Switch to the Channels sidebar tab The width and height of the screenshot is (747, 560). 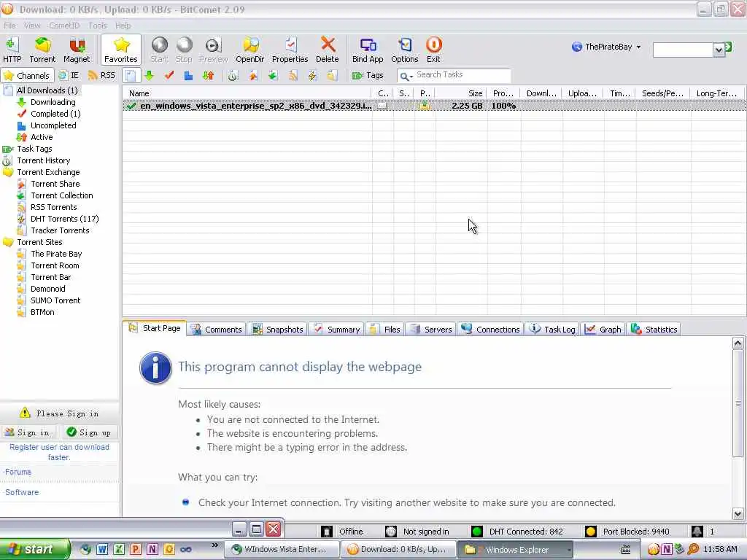26,76
